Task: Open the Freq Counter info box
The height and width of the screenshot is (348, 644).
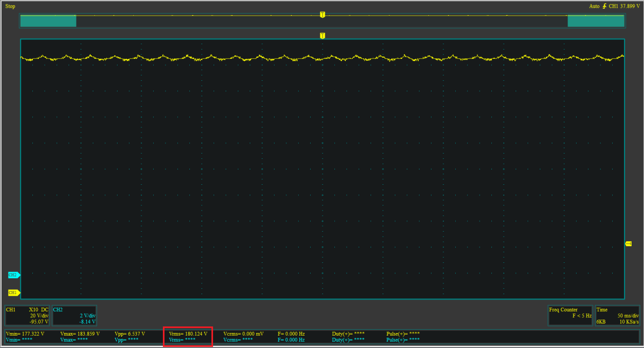Action: (570, 316)
